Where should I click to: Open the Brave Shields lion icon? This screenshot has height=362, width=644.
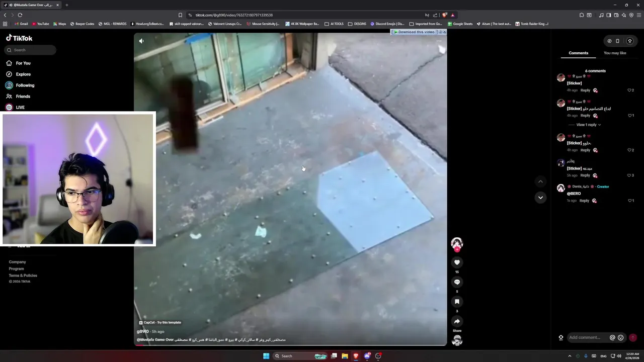point(444,15)
